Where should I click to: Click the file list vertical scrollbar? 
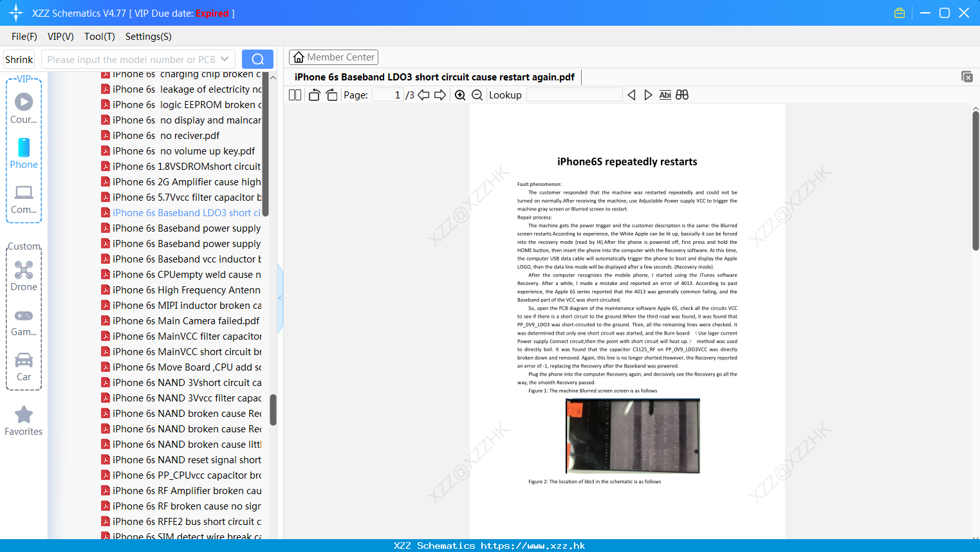(x=273, y=410)
